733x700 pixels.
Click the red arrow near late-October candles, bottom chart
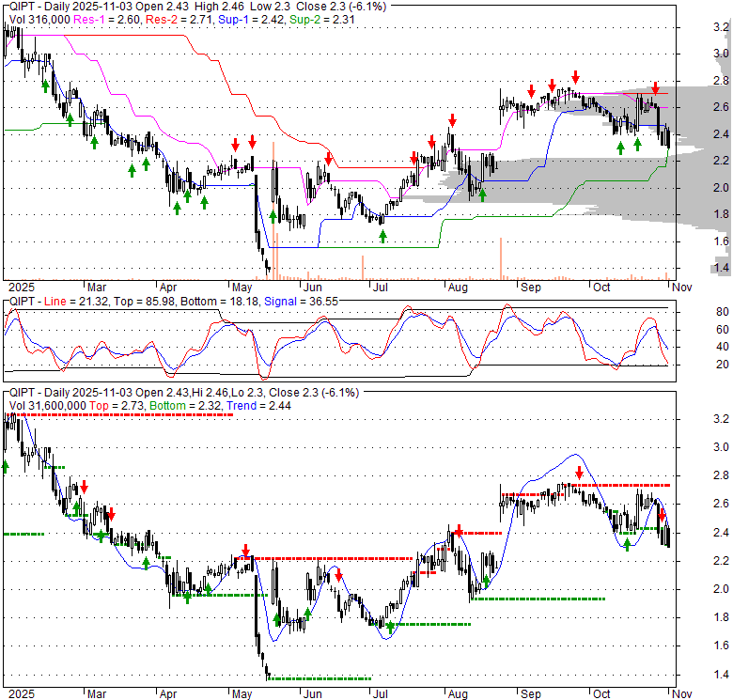pos(662,516)
